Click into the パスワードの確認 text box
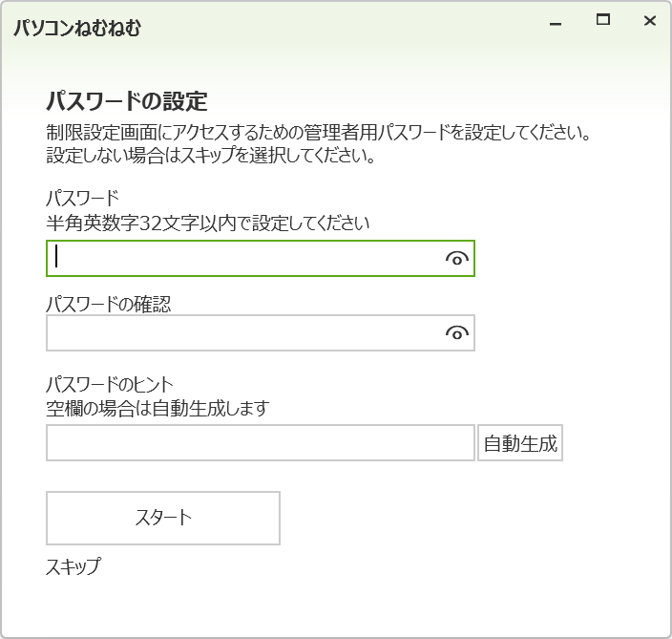This screenshot has height=639, width=672. point(243,333)
